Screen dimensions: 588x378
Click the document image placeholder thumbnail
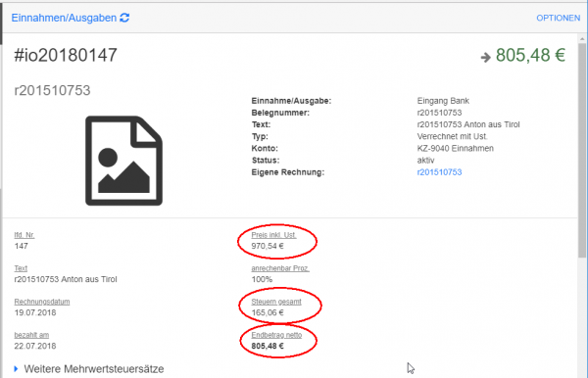coord(123,161)
